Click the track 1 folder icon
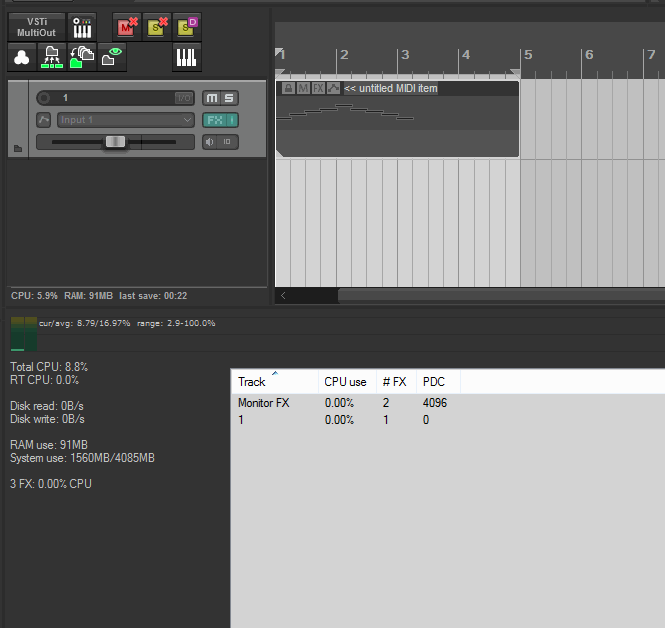The image size is (665, 628). point(18,148)
